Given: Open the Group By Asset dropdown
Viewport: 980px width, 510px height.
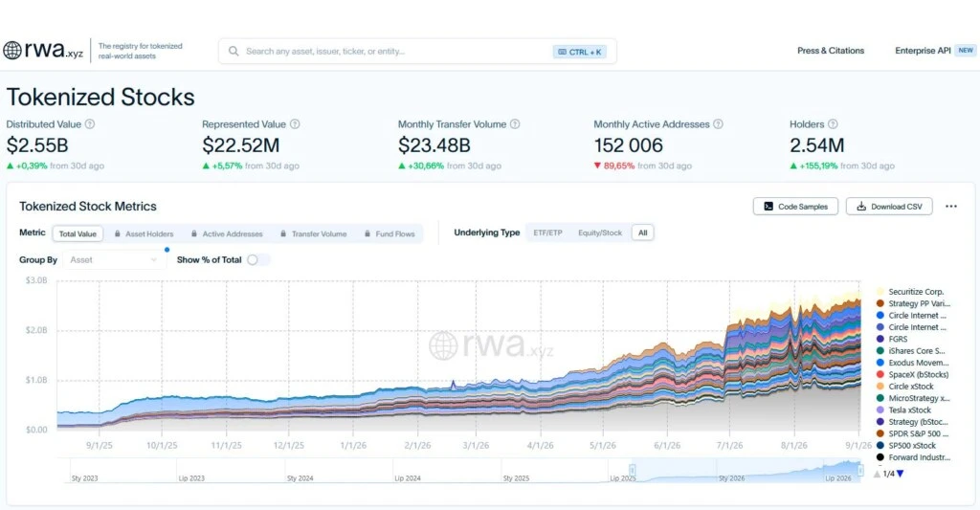Looking at the screenshot, I should [114, 260].
